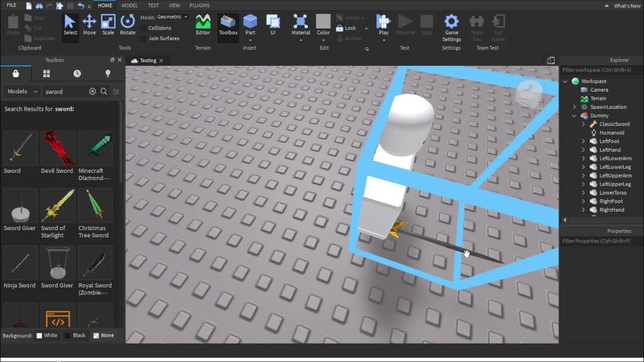The image size is (644, 362).
Task: Choose the Scale tool
Action: pyautogui.click(x=108, y=25)
